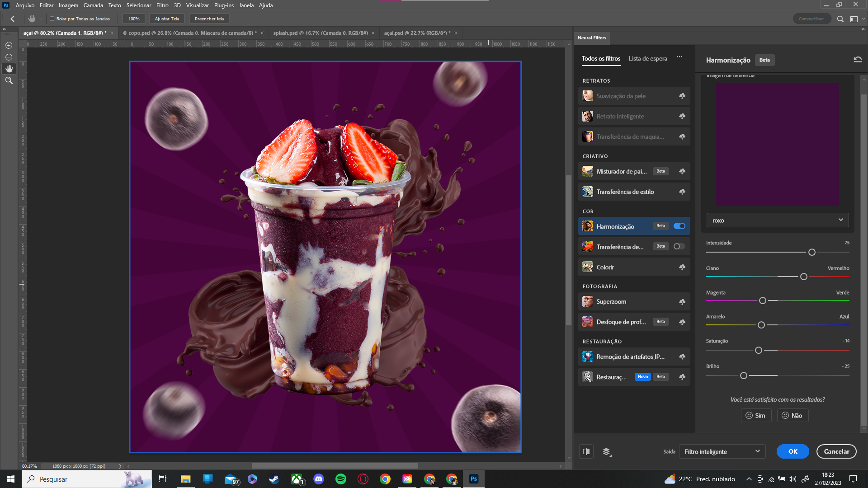Toggle the before/after preview icon
The height and width of the screenshot is (488, 868).
click(586, 451)
